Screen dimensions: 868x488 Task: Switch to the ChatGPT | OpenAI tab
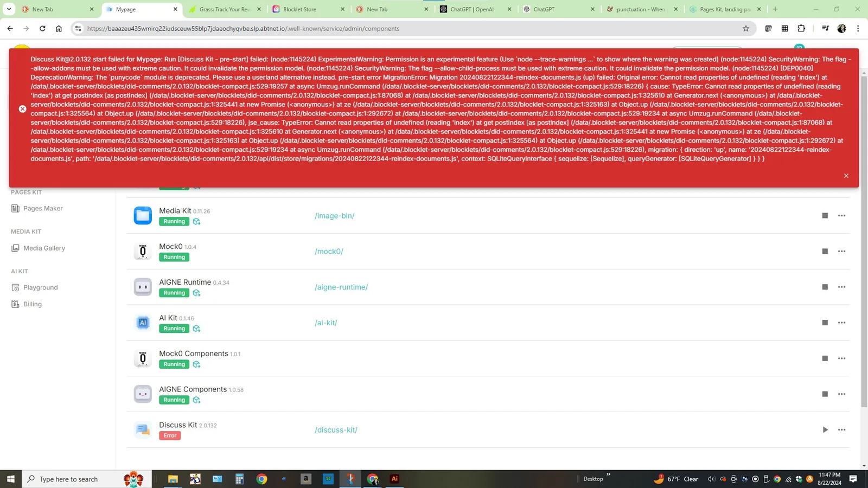tap(475, 9)
